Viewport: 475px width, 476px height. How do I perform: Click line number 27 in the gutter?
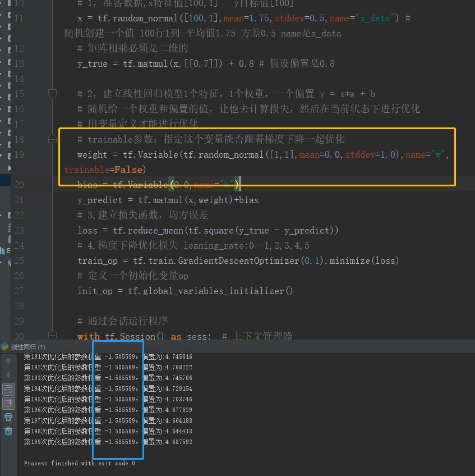[19, 291]
